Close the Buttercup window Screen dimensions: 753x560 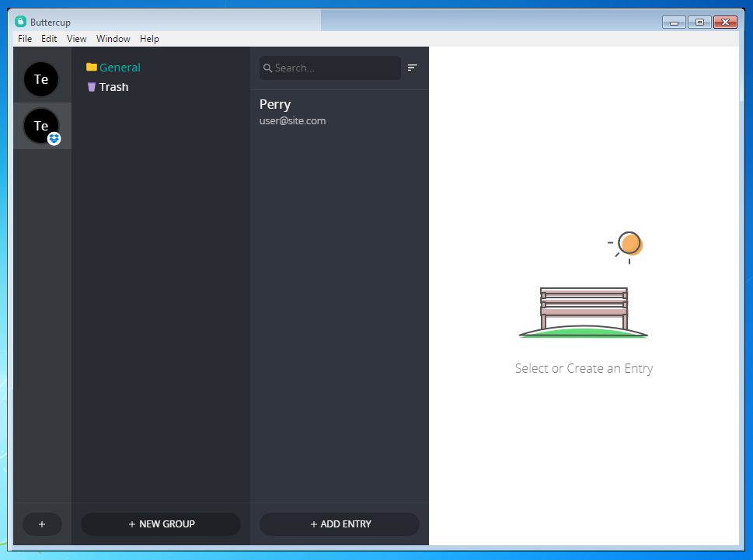coord(725,23)
